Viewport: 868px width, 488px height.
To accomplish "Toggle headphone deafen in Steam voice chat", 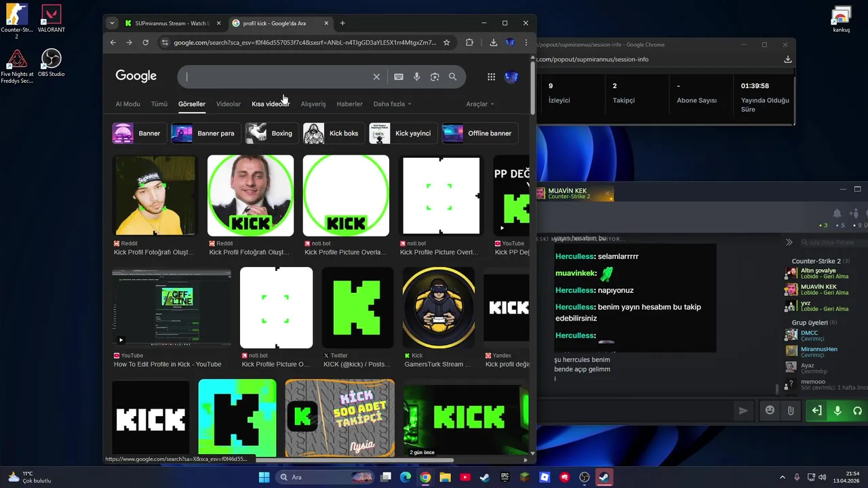I will click(x=858, y=411).
